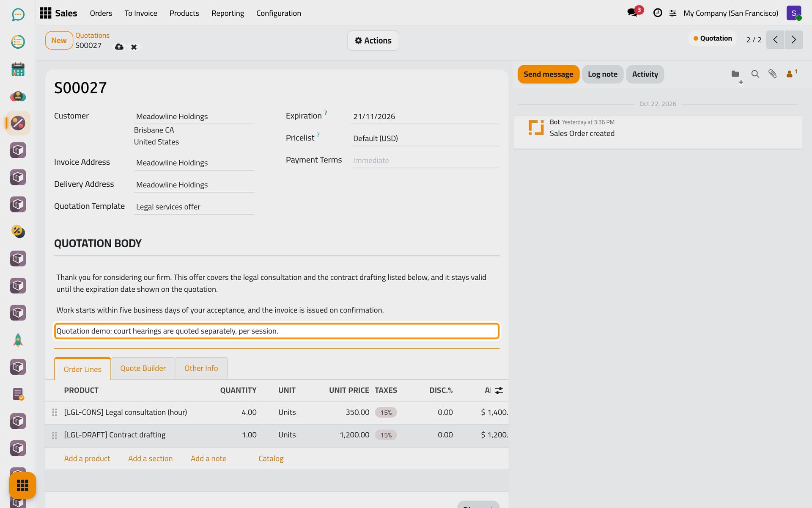This screenshot has width=812, height=508.
Task: Click the highlighted court hearings paragraph
Action: click(x=277, y=331)
